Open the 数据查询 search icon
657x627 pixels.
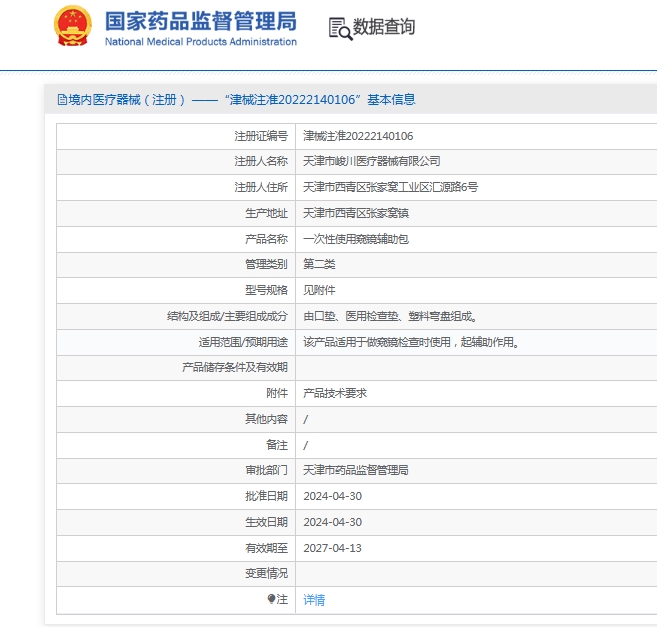pyautogui.click(x=340, y=28)
